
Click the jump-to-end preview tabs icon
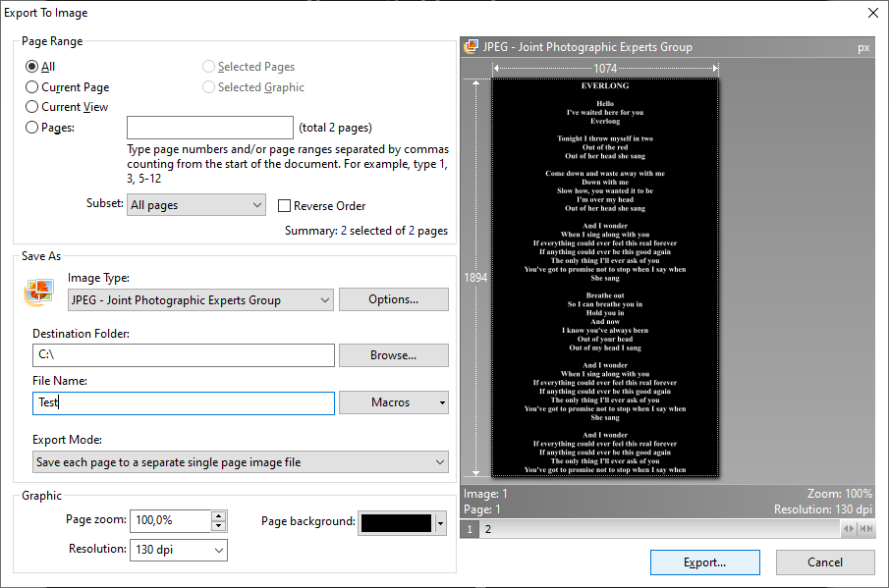(866, 528)
